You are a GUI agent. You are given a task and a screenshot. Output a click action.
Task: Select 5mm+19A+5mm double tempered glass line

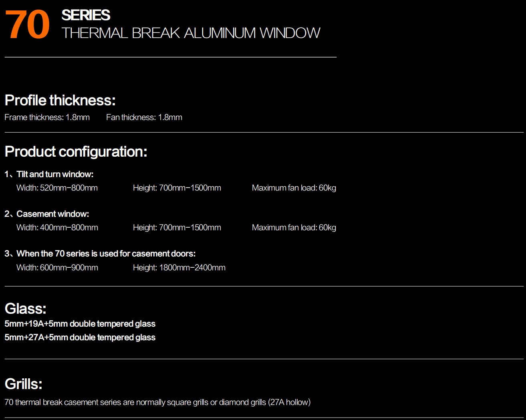coord(80,324)
